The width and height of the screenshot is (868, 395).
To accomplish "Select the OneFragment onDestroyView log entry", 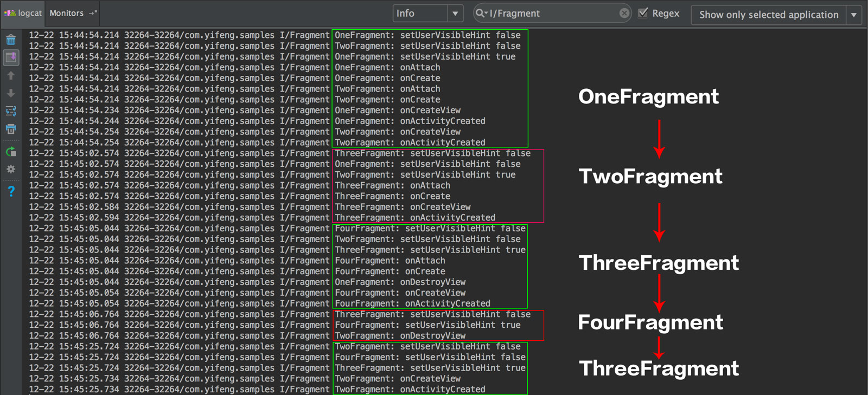I will 400,282.
